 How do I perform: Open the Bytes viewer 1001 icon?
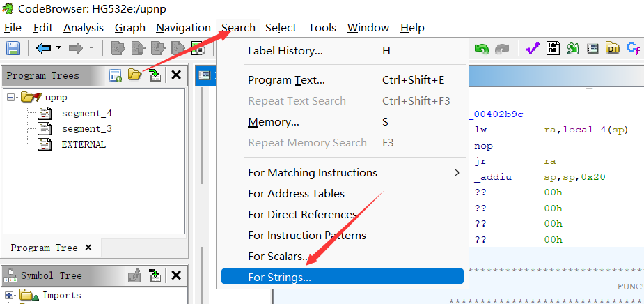click(553, 49)
